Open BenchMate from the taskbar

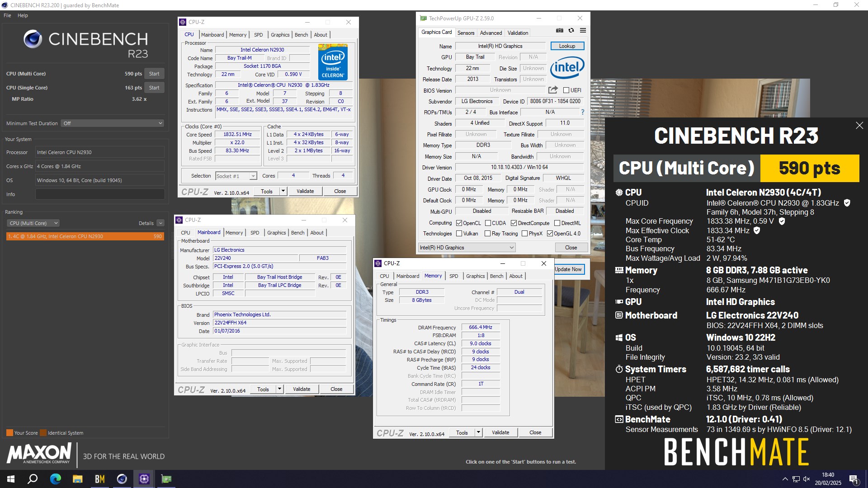click(100, 479)
